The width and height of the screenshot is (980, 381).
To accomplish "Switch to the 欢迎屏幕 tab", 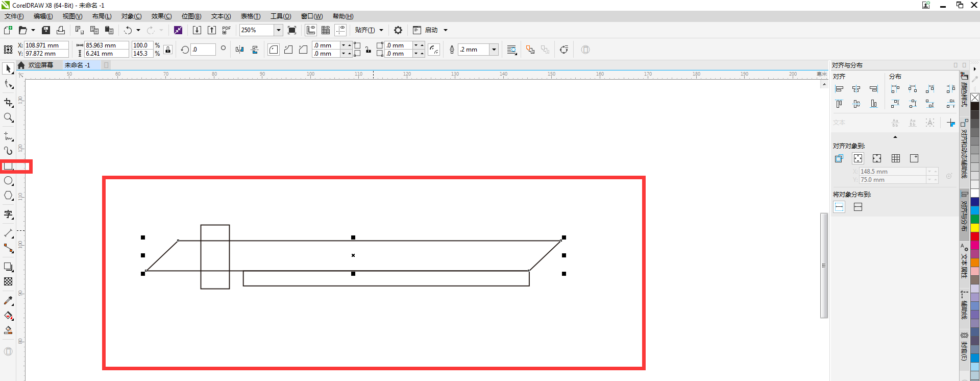I will point(41,65).
